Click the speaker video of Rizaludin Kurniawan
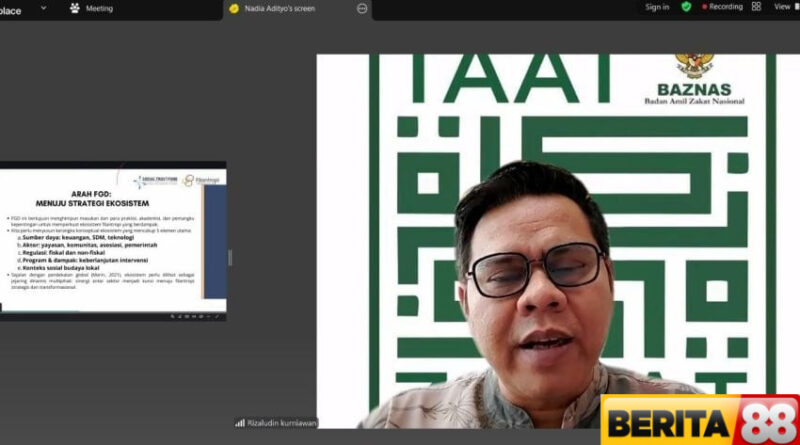800x445 pixels. (558, 241)
